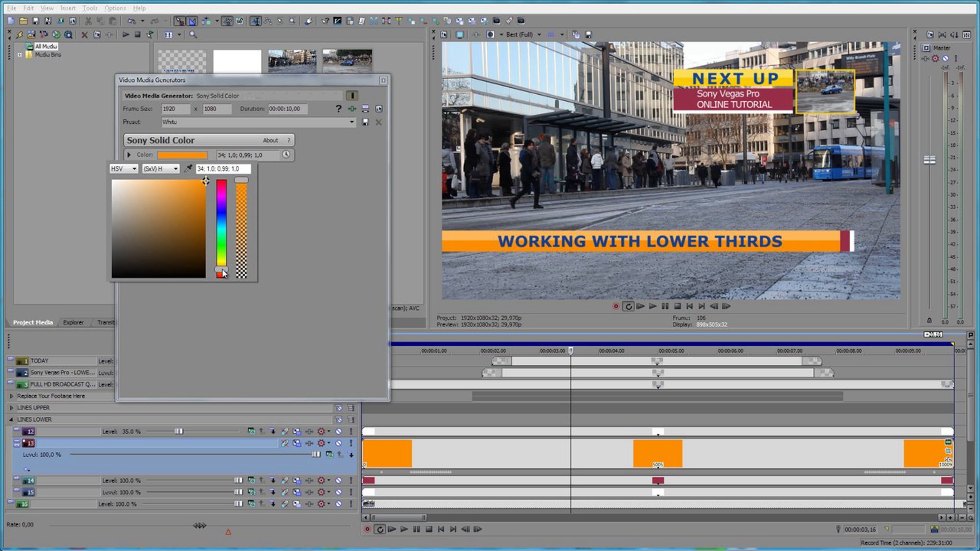The image size is (980, 551).
Task: Click Save Snapshot icon in preview toolbar
Action: (x=588, y=35)
